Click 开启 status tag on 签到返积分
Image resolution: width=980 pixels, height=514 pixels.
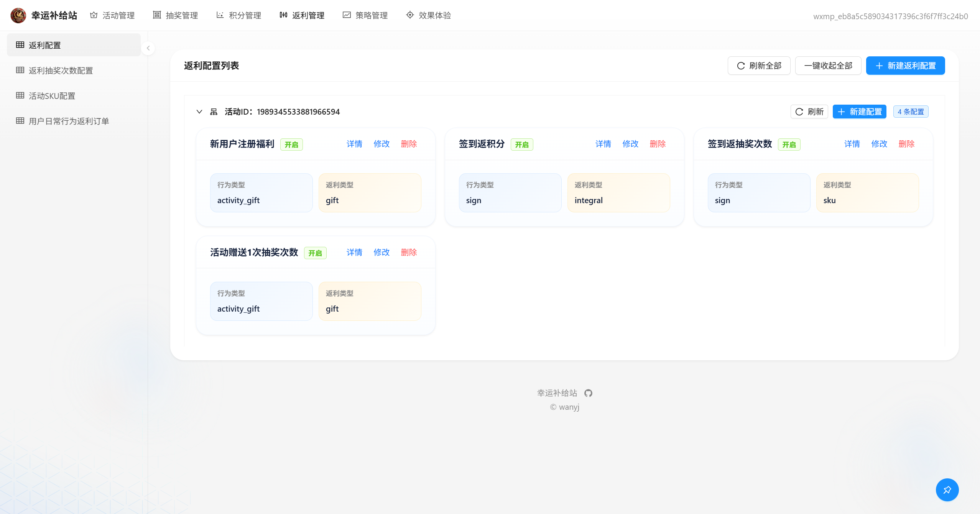click(521, 145)
